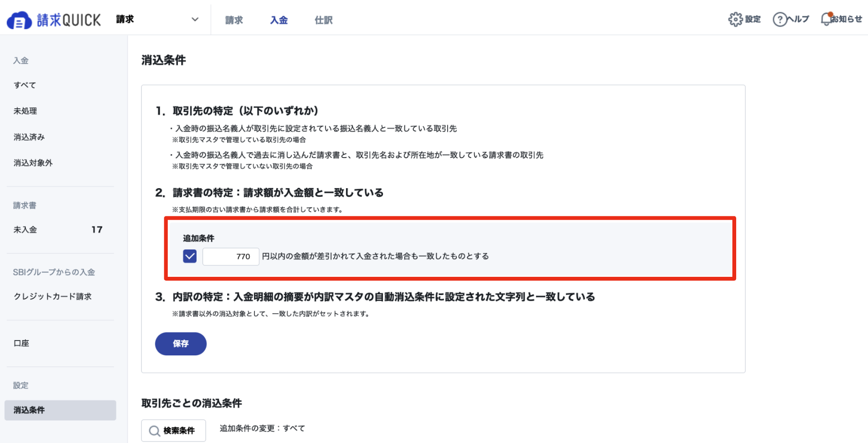Click the magnifier icon in 検索条件 button
The image size is (868, 443).
coord(153,431)
